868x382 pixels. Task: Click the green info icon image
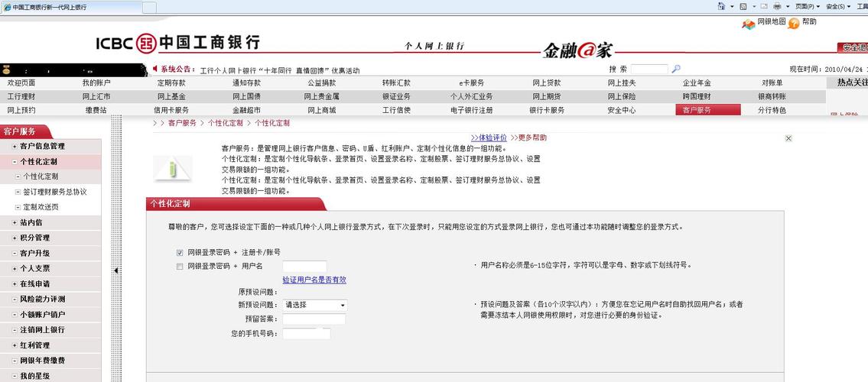(x=173, y=169)
